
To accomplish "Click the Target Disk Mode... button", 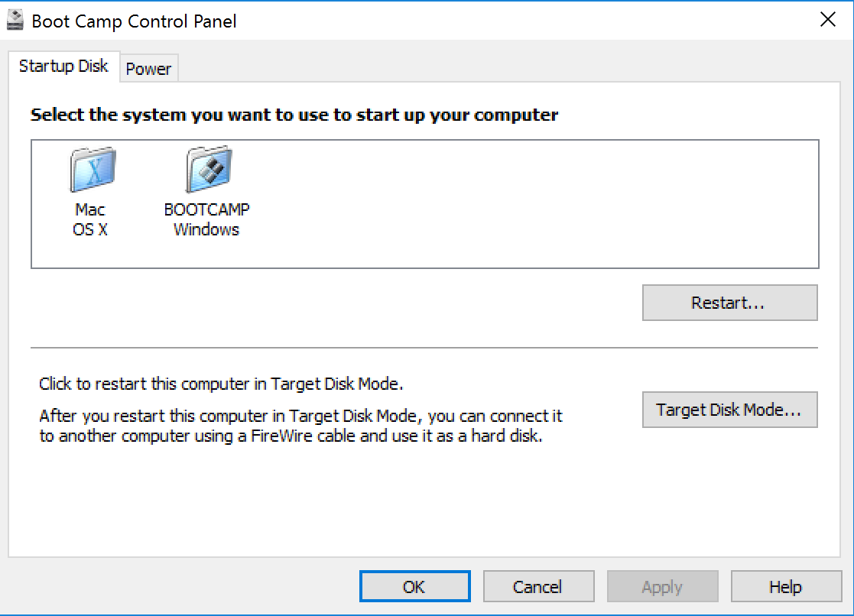I will tap(729, 410).
